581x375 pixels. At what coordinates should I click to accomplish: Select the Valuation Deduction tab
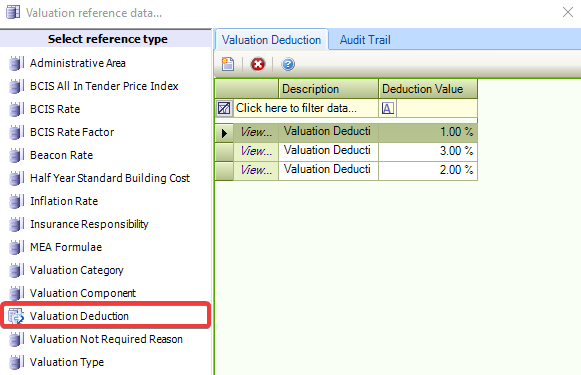click(x=271, y=40)
